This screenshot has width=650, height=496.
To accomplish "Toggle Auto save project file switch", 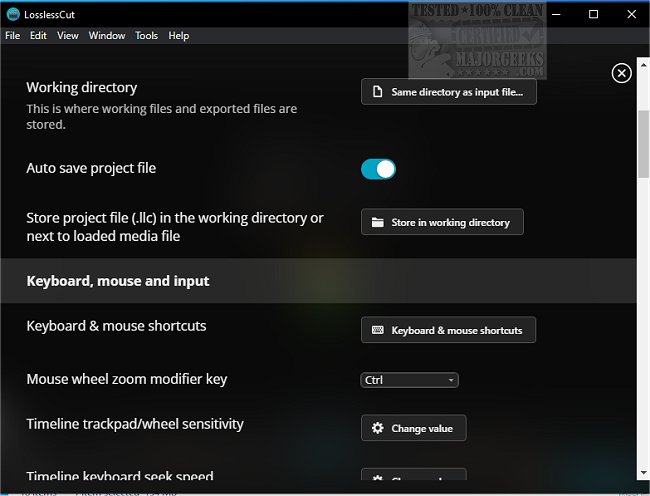I will pyautogui.click(x=378, y=169).
